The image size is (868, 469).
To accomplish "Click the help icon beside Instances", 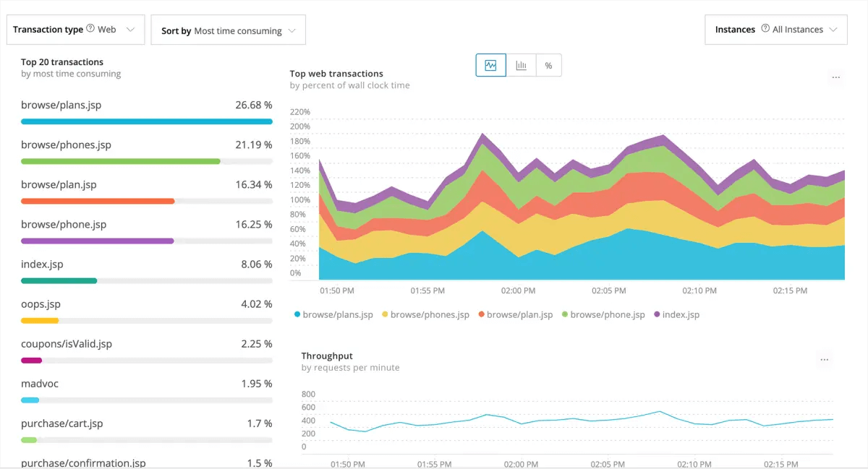I will (x=765, y=30).
